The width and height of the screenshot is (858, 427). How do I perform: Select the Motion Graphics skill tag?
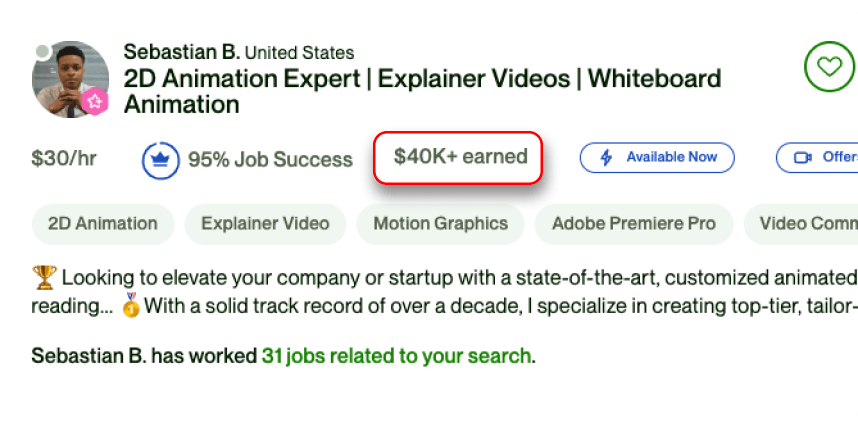pos(441,224)
